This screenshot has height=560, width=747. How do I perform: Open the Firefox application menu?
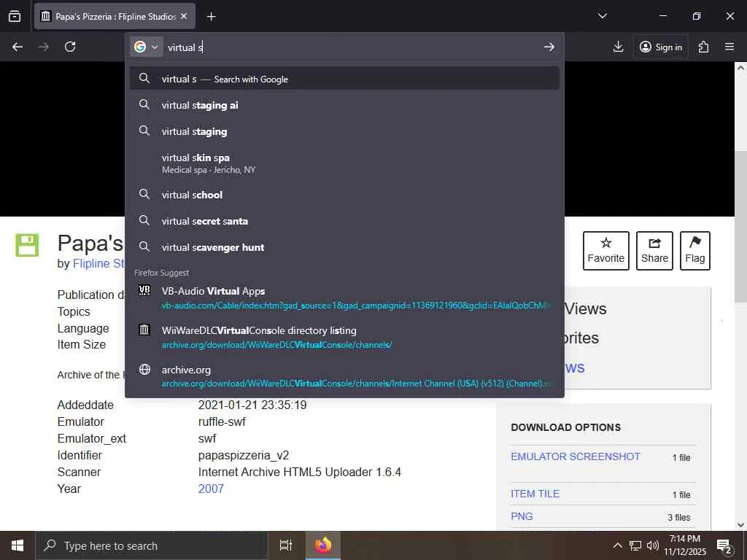click(x=729, y=47)
